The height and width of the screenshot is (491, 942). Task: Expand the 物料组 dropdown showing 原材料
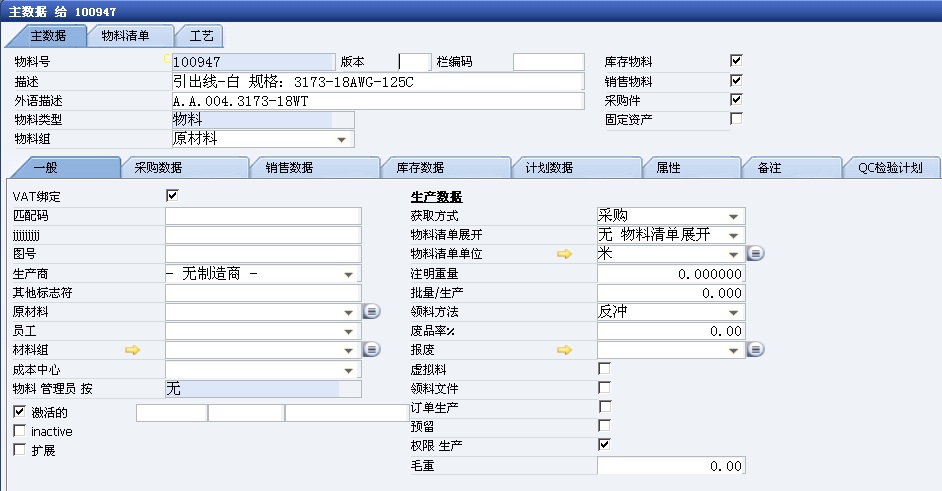(342, 139)
